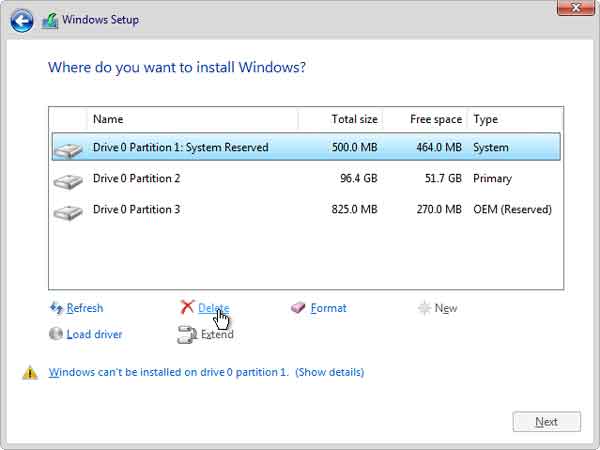This screenshot has width=600, height=450.
Task: Click the red X Delete icon
Action: pos(188,307)
